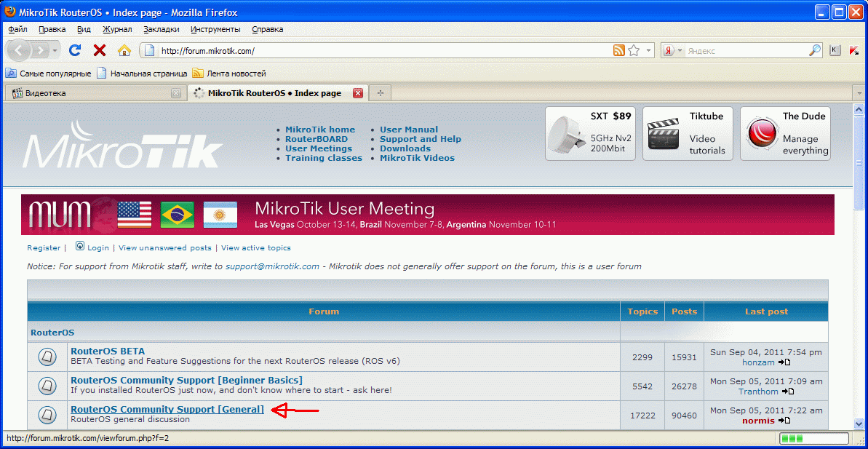
Task: Open the Support and Help link
Action: (420, 139)
